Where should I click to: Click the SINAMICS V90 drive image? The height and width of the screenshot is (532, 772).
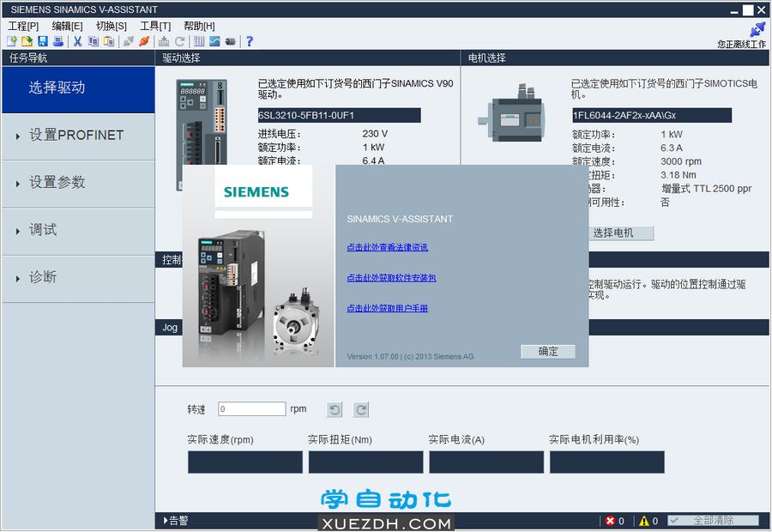(202, 122)
